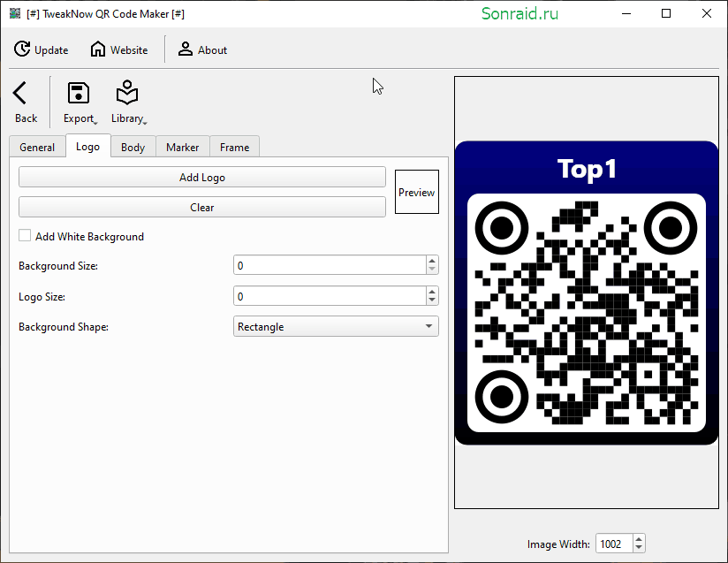
Task: Open the Export save icon menu
Action: tap(79, 93)
